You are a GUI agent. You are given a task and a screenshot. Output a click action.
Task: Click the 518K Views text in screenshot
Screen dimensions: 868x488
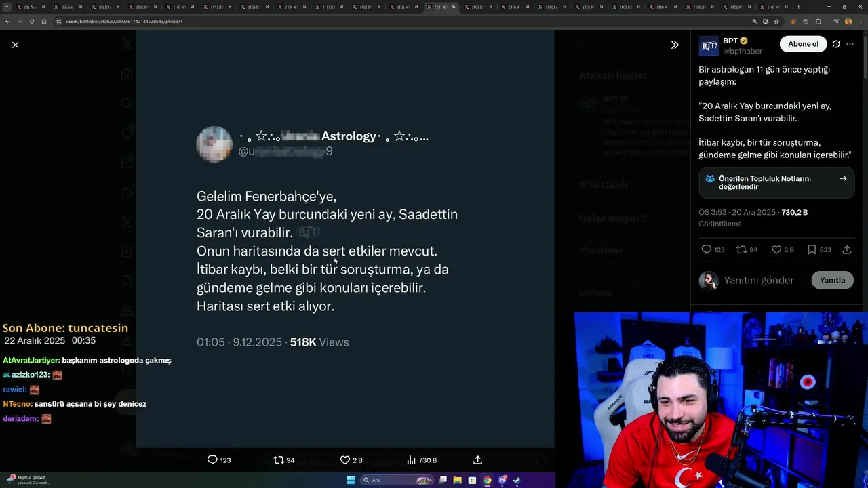pos(319,342)
